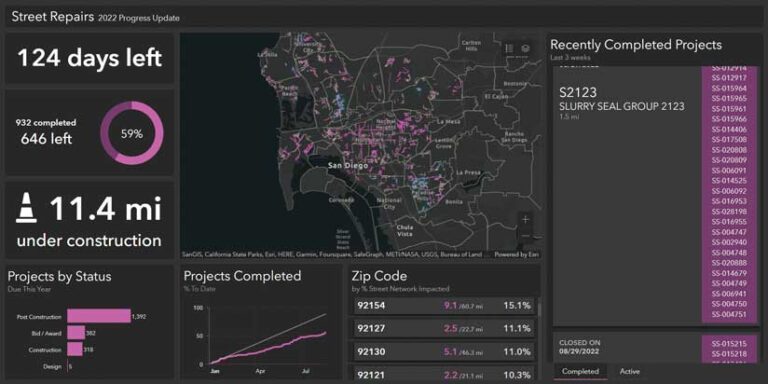Click segment SS-015965
Viewport: 768px width, 384px height.
[x=729, y=99]
